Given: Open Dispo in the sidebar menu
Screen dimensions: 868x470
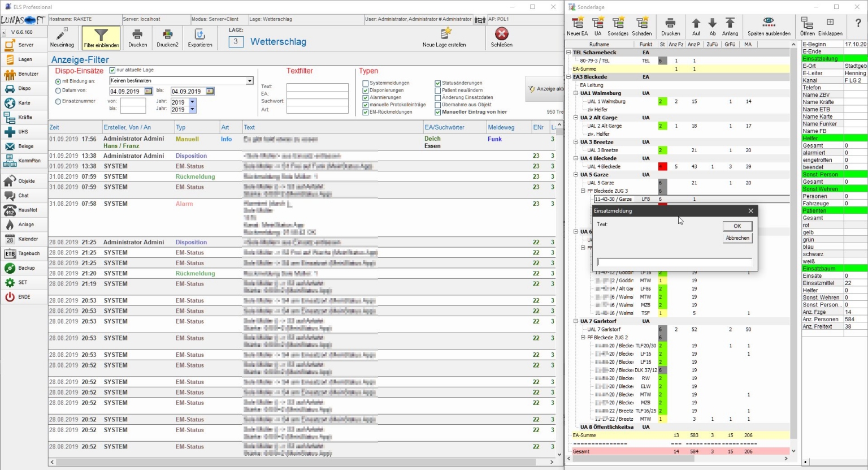Looking at the screenshot, I should pos(24,88).
